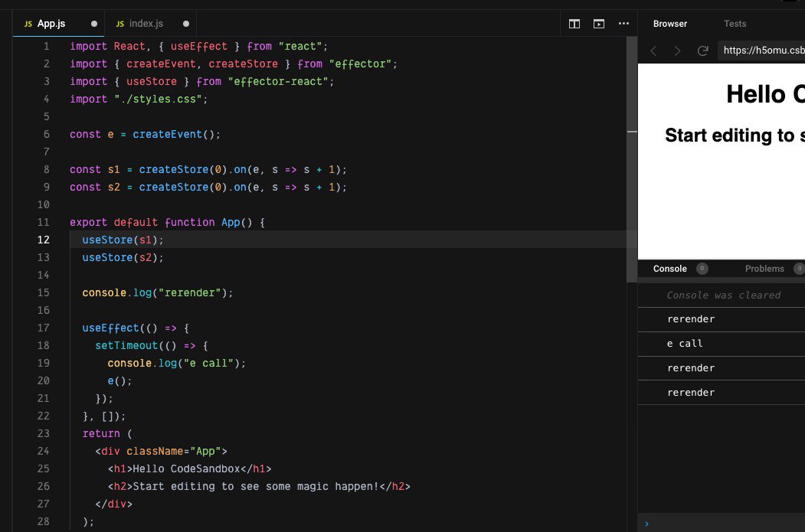Screen dimensions: 805x532
Task: Click 'createStore' import name on line 2
Action: click(243, 64)
